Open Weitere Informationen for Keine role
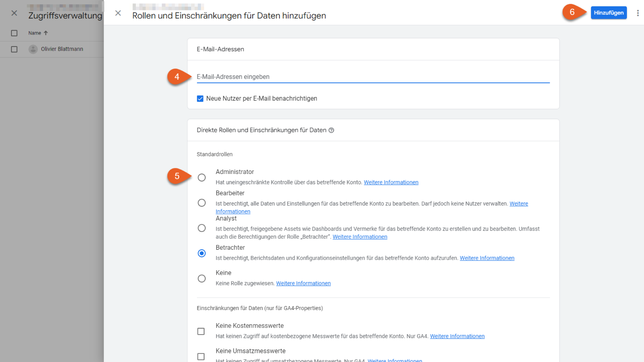Viewport: 644px width, 362px height. point(303,283)
